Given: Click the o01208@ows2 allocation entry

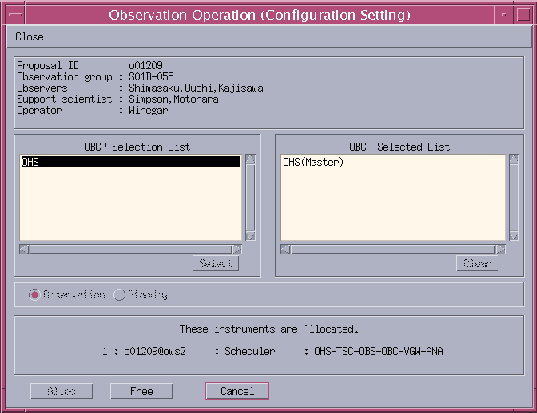Looking at the screenshot, I should click(x=155, y=351).
